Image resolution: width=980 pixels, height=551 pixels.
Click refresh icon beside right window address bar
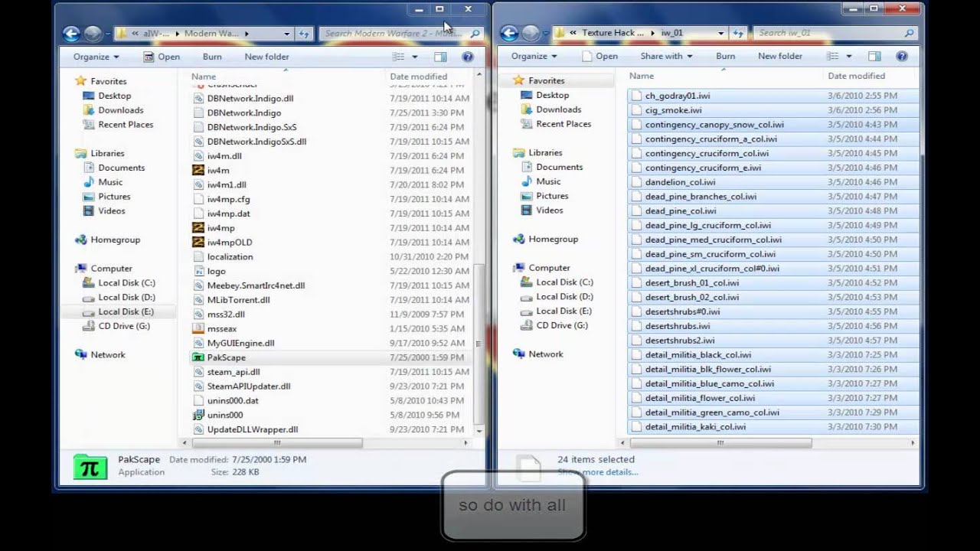click(738, 33)
